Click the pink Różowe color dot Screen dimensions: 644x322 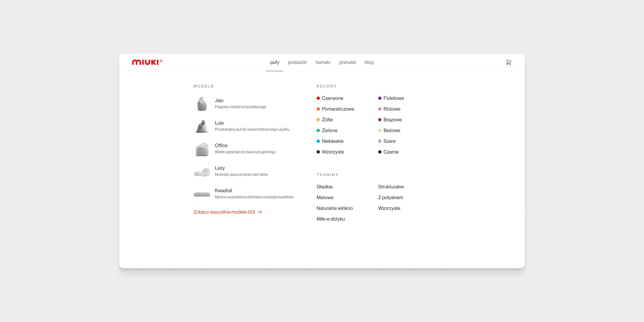coord(380,109)
